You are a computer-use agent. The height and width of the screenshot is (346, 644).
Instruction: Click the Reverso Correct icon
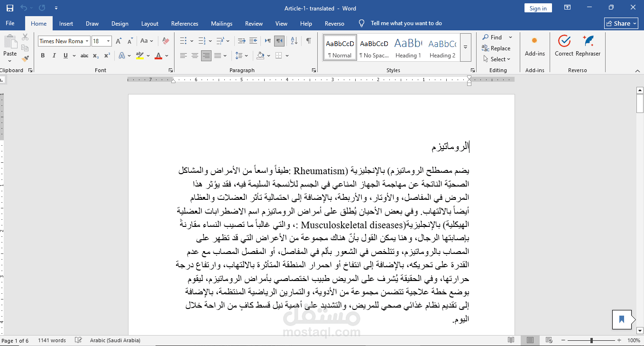(564, 46)
